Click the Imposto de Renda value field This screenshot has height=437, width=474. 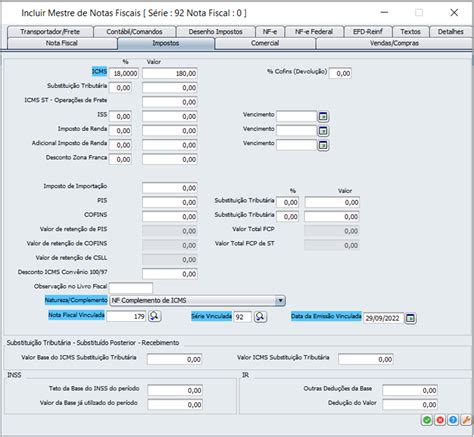pyautogui.click(x=170, y=131)
